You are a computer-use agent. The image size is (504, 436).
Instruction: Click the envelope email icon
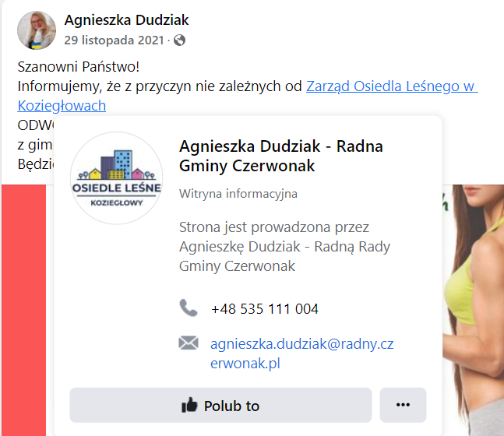click(189, 343)
